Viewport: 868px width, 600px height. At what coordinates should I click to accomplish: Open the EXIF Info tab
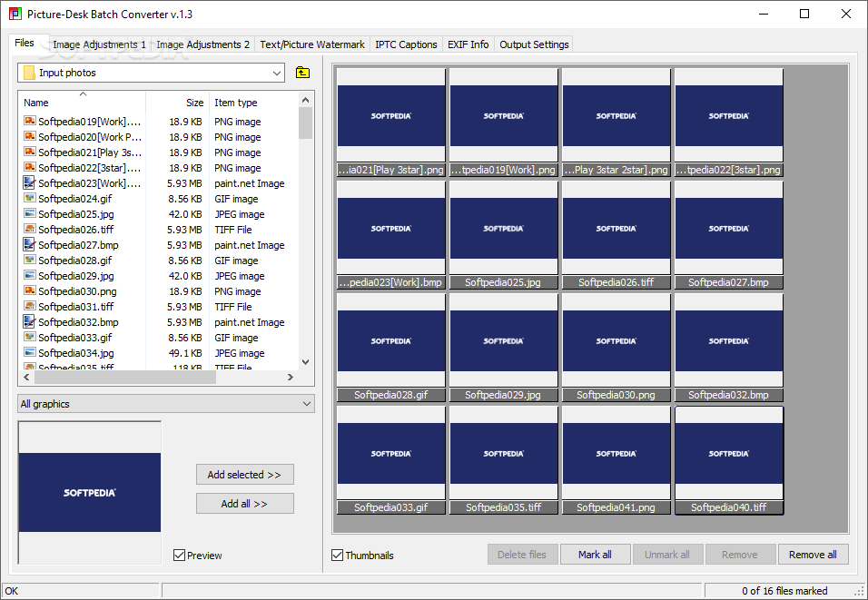point(468,44)
